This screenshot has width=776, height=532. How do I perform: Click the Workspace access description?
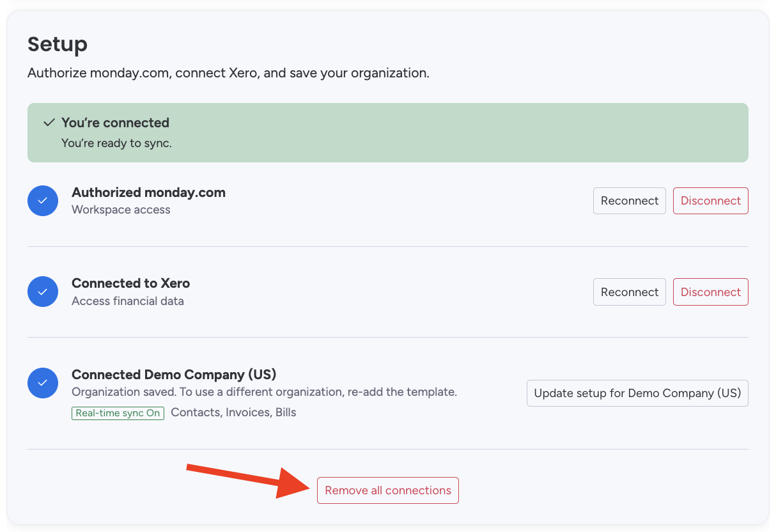click(x=121, y=210)
